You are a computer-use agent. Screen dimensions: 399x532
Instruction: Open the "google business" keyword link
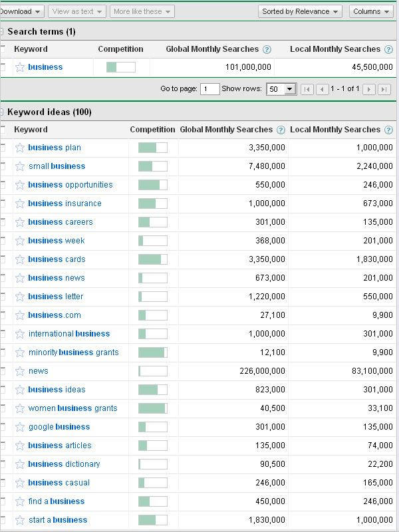(x=59, y=426)
